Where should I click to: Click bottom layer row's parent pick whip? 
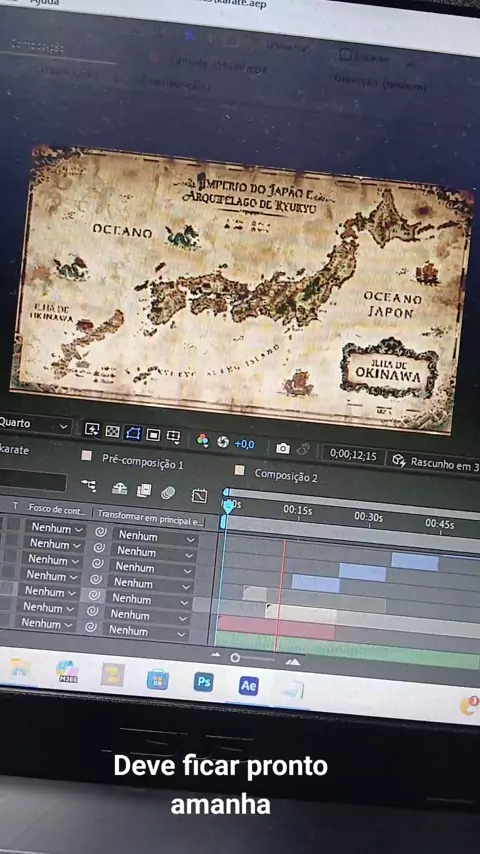[x=91, y=627]
